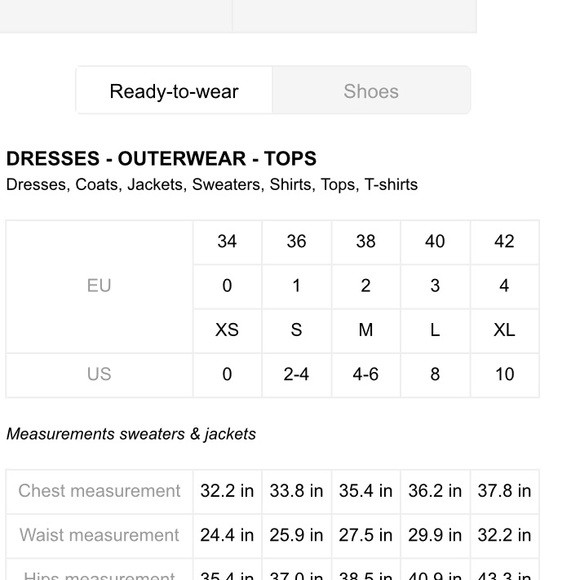Click the XS size cell
The image size is (580, 580).
pos(227,331)
